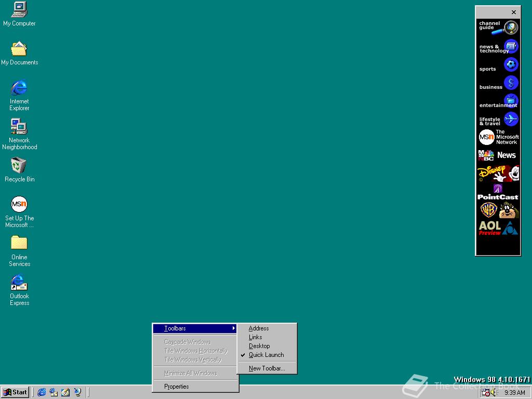Open the AOL Preview channel

pos(498,228)
